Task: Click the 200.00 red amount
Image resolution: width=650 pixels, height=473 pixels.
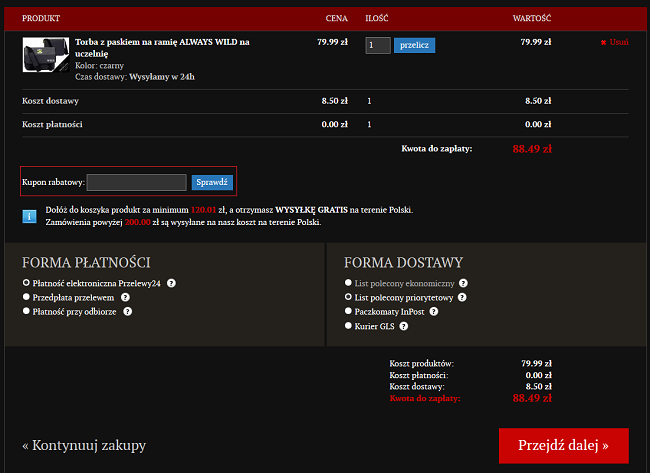Action: (x=137, y=222)
